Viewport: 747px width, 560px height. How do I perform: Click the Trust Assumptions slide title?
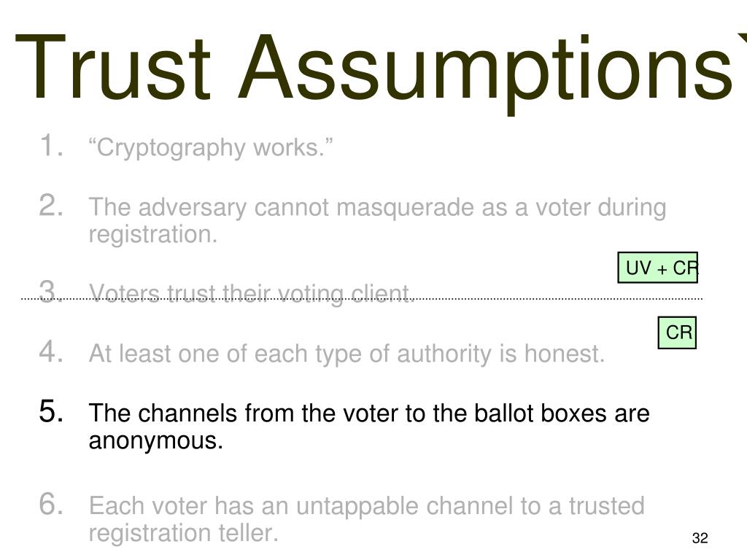coord(374,68)
